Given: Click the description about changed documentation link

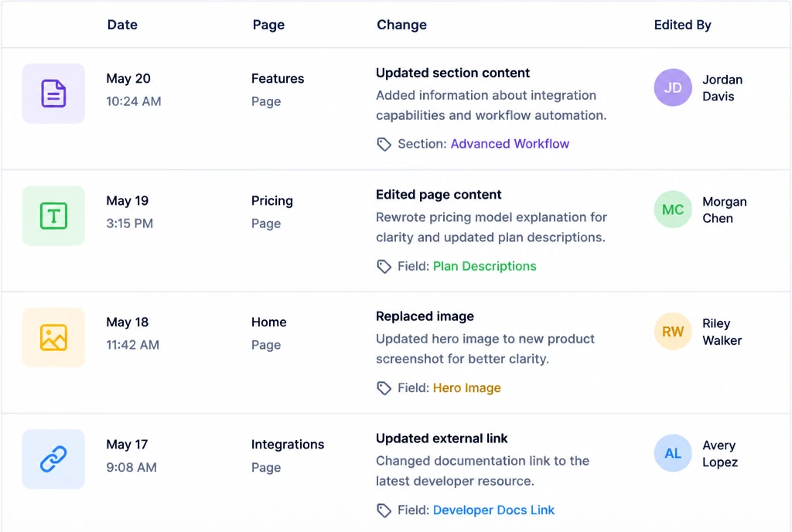Looking at the screenshot, I should point(483,471).
